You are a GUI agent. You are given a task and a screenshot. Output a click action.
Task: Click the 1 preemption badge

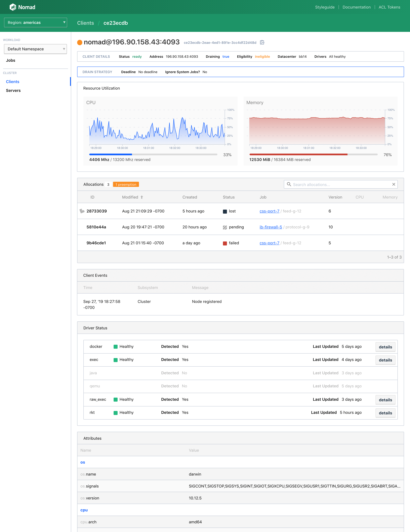click(x=126, y=184)
